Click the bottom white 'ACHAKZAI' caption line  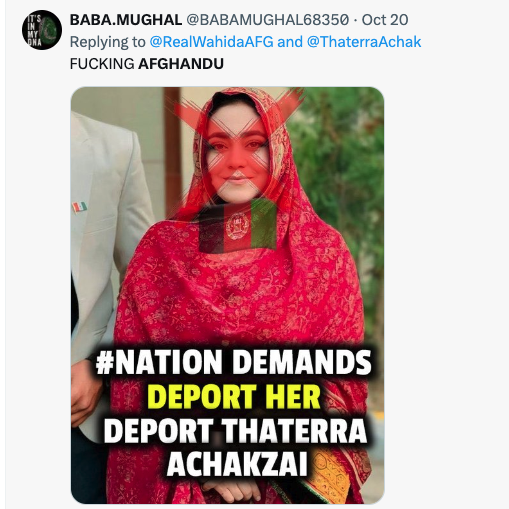[237, 464]
